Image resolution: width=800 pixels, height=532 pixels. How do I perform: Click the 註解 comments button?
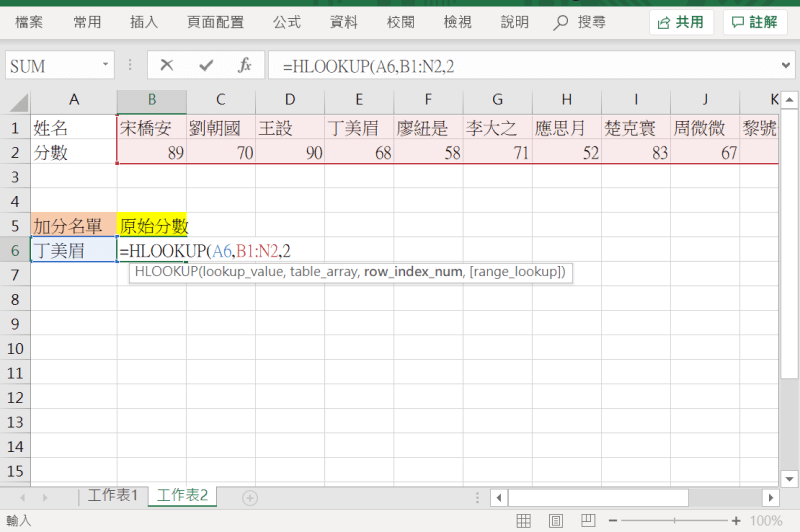tap(755, 22)
